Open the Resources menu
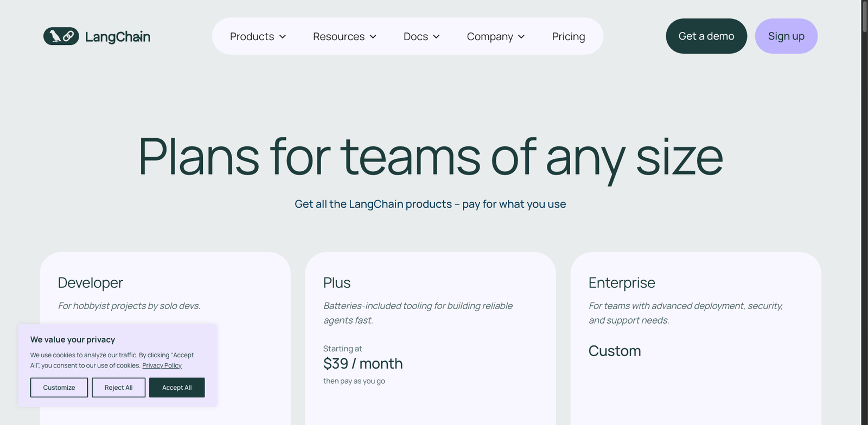The image size is (868, 425). [x=344, y=36]
